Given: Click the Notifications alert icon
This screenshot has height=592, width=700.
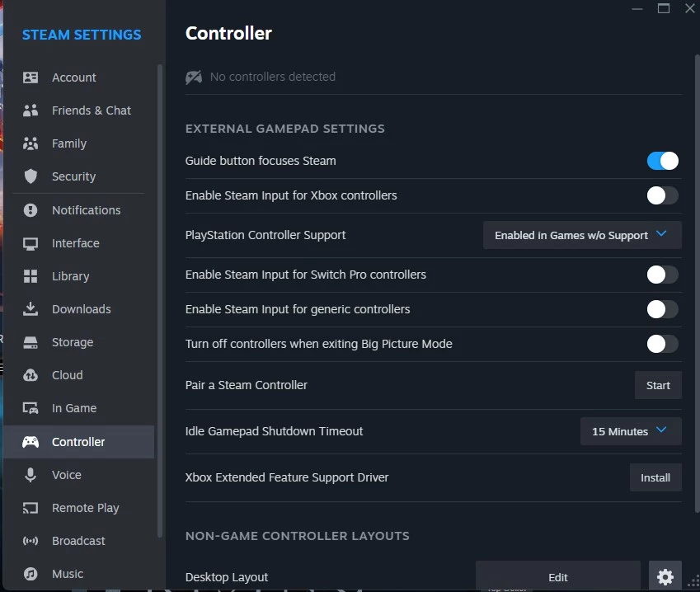Looking at the screenshot, I should coord(31,209).
